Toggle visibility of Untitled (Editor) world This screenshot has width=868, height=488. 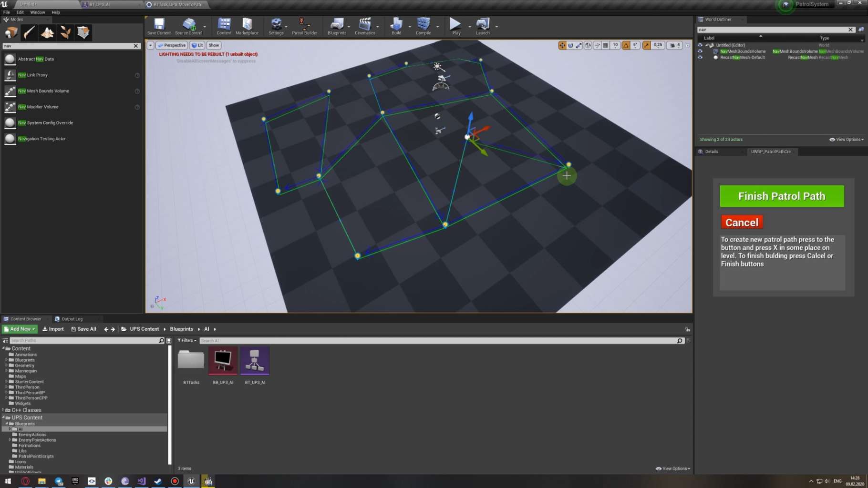point(700,45)
